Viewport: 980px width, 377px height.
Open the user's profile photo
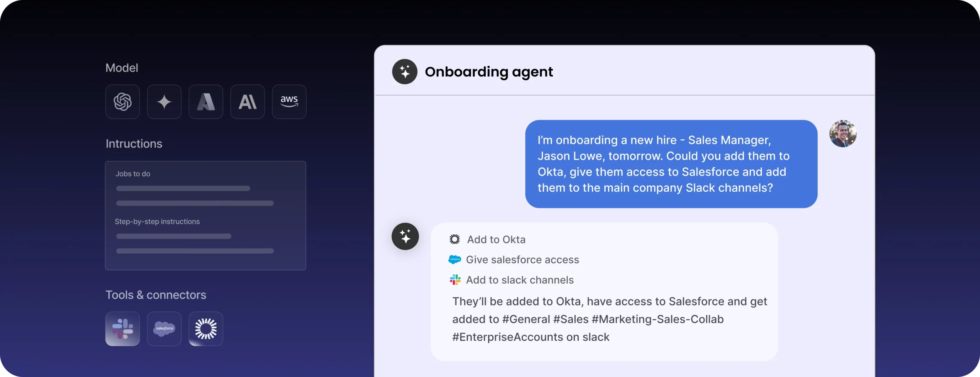coord(843,134)
